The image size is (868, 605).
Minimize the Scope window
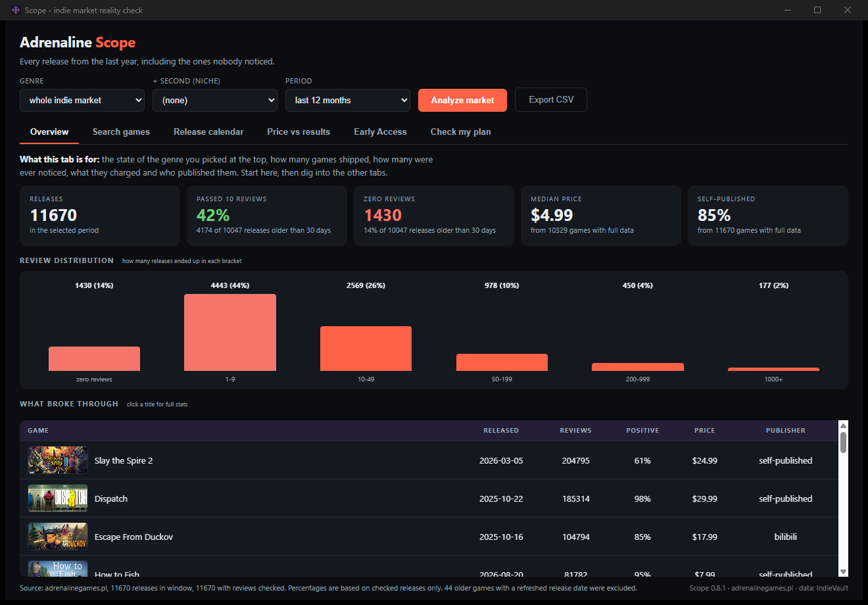pyautogui.click(x=787, y=10)
